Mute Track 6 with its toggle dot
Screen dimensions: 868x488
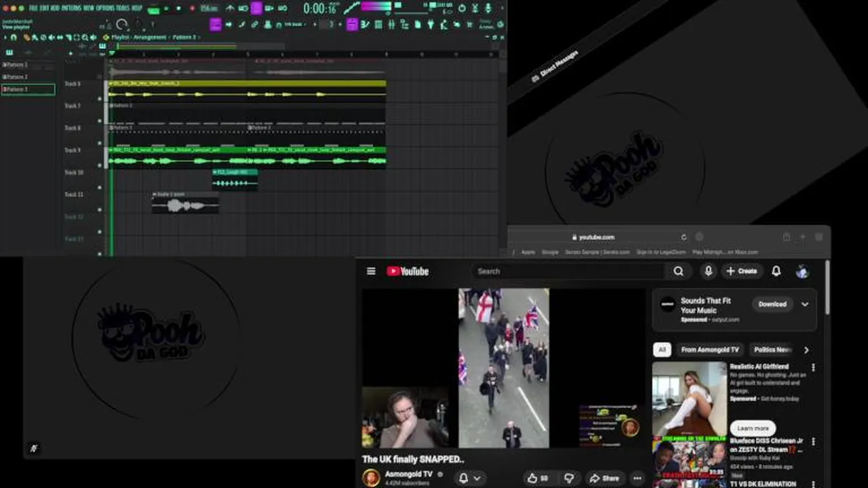(100, 99)
